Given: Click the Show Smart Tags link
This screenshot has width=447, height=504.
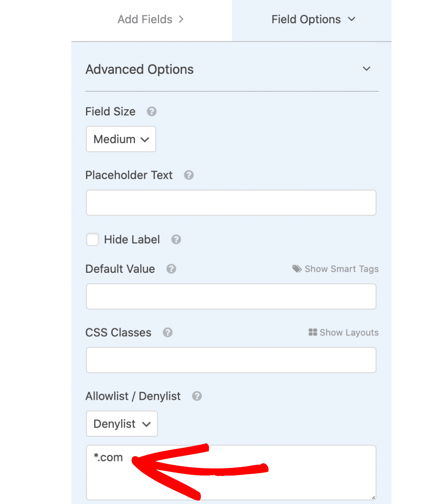Looking at the screenshot, I should point(336,269).
